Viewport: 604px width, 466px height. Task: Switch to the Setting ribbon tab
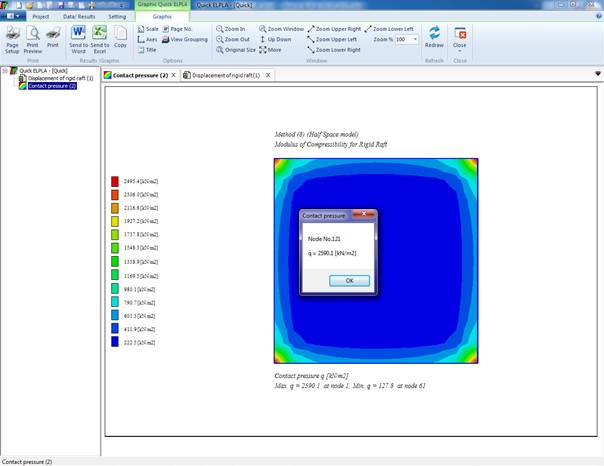(x=117, y=17)
